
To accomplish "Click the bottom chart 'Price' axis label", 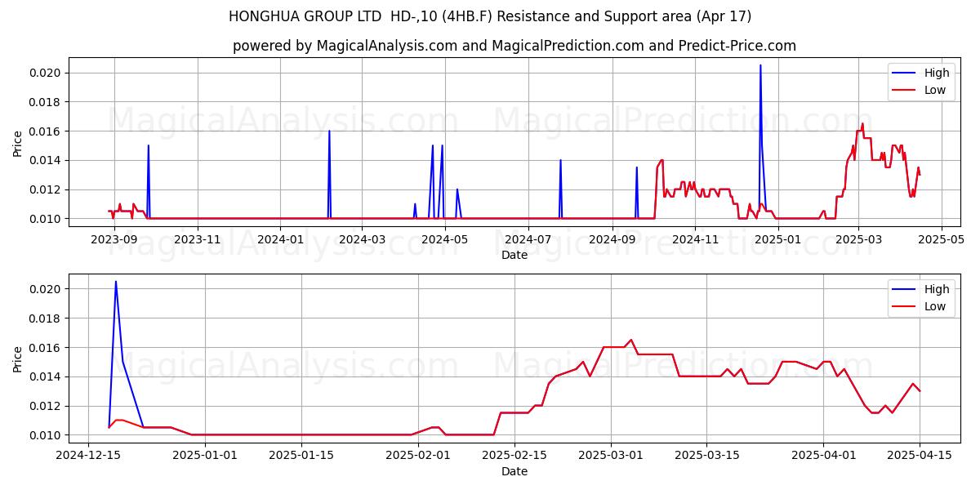I will coord(18,359).
